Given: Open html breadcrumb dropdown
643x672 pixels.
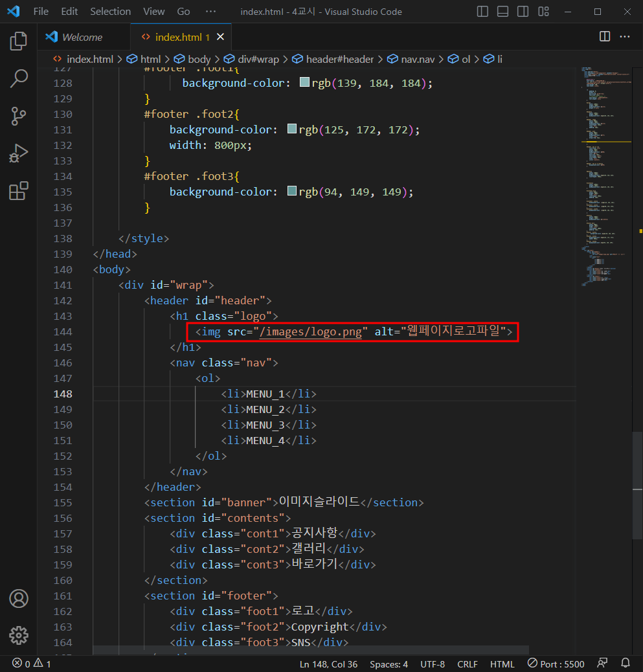Looking at the screenshot, I should click(x=144, y=59).
